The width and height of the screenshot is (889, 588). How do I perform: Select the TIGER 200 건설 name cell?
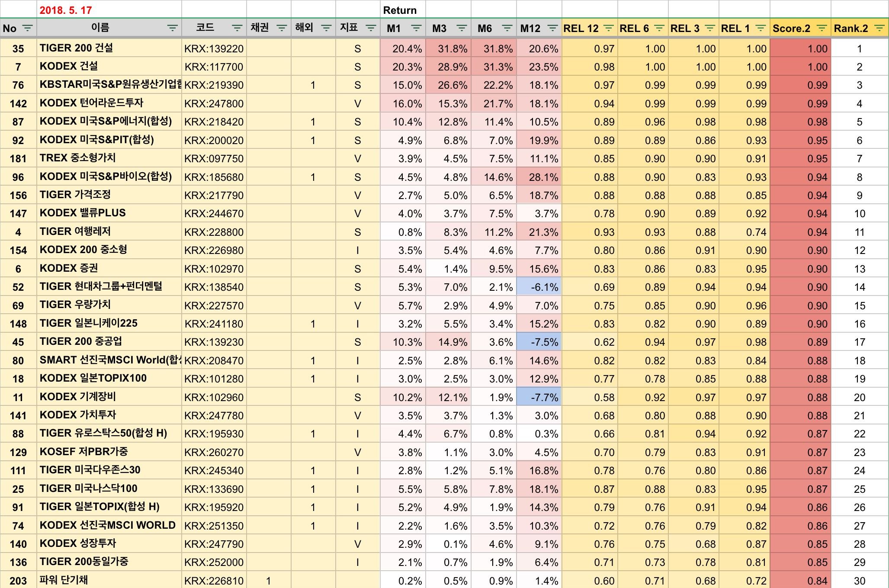click(109, 48)
